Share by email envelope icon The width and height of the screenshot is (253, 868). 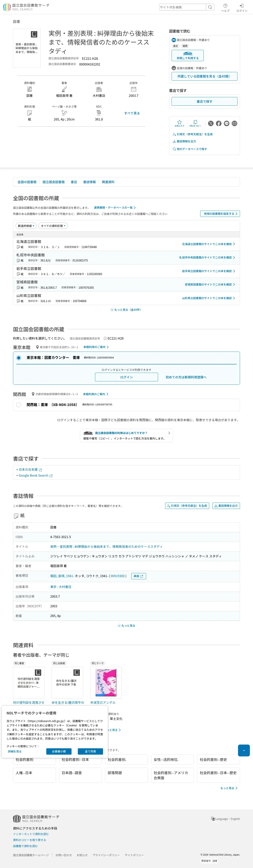tap(234, 123)
